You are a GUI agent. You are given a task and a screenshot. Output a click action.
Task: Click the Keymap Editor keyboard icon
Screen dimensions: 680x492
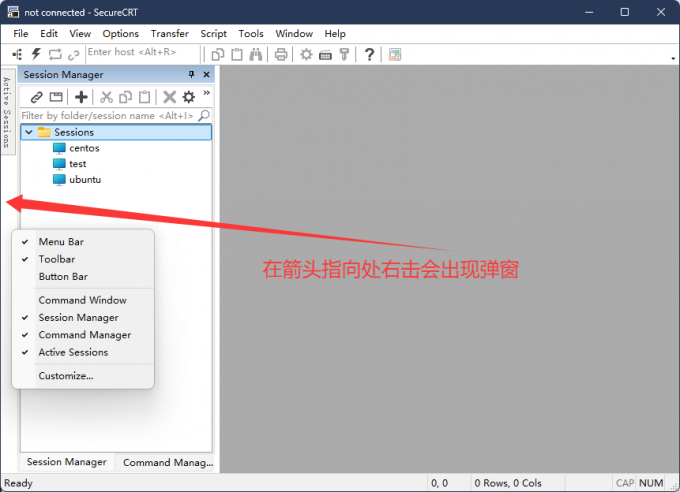(325, 55)
